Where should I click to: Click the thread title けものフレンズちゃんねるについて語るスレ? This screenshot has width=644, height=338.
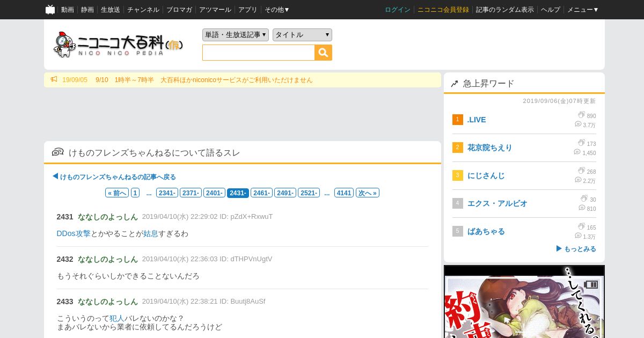point(155,153)
